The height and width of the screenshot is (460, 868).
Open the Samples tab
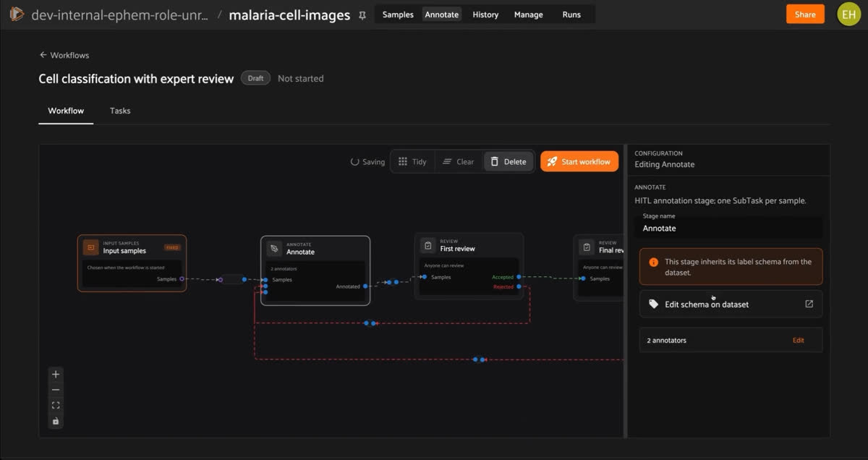click(x=398, y=14)
